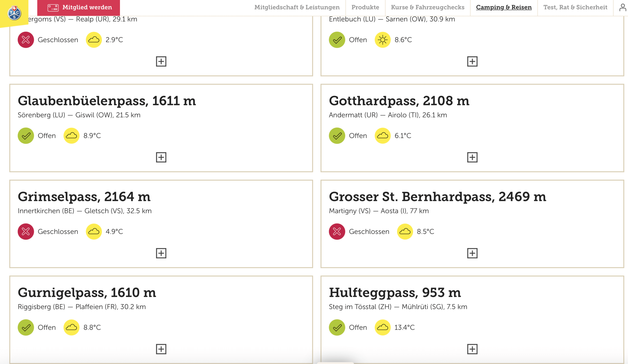Click the cloud weather icon for Hulfteggpass
Screen dimensions: 628x364
pyautogui.click(x=382, y=327)
